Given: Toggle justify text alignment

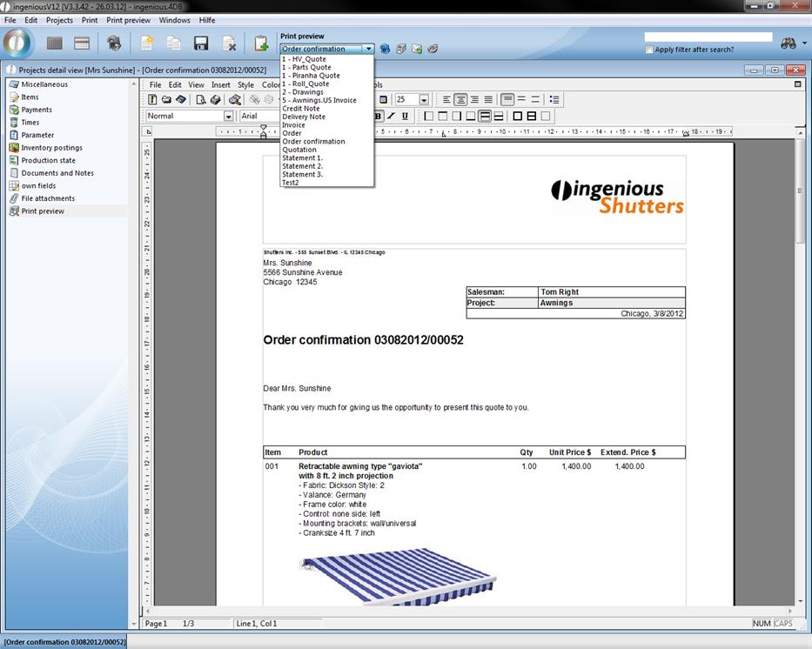Looking at the screenshot, I should click(x=488, y=100).
